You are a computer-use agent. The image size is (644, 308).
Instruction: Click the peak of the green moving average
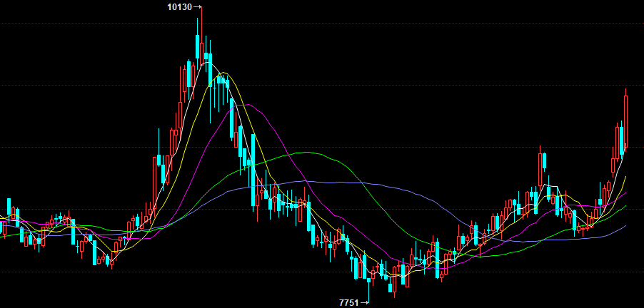click(308, 153)
